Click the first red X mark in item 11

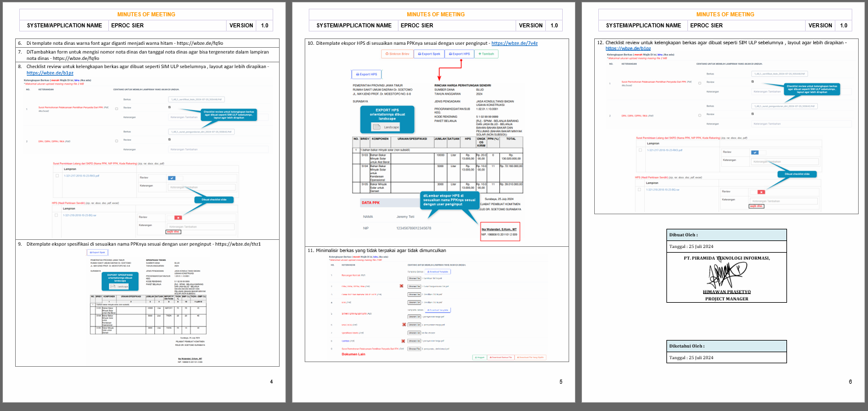tap(402, 286)
